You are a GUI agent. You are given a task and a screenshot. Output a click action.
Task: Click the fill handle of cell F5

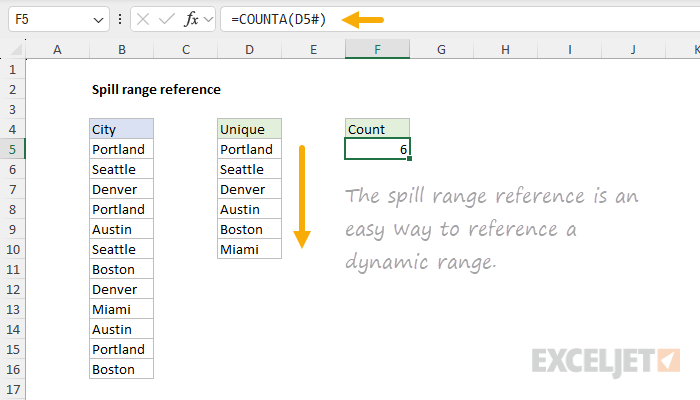point(409,158)
